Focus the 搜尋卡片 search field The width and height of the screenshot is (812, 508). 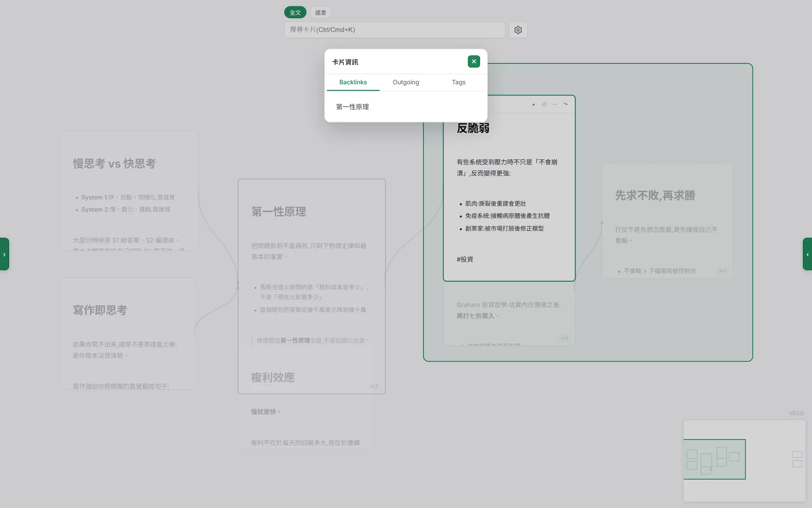click(x=394, y=30)
